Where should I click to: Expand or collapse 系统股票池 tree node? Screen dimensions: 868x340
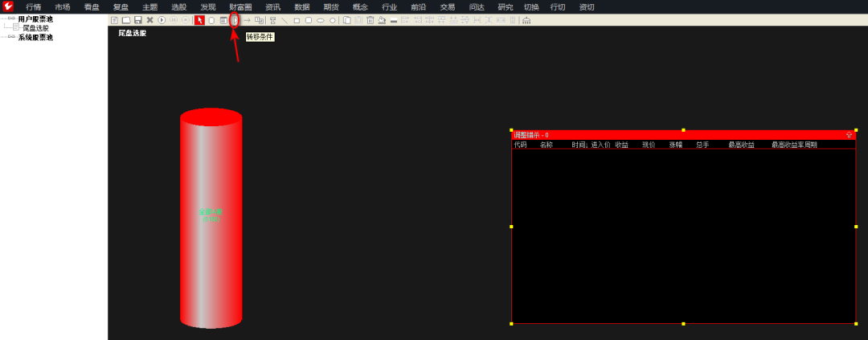[11, 37]
